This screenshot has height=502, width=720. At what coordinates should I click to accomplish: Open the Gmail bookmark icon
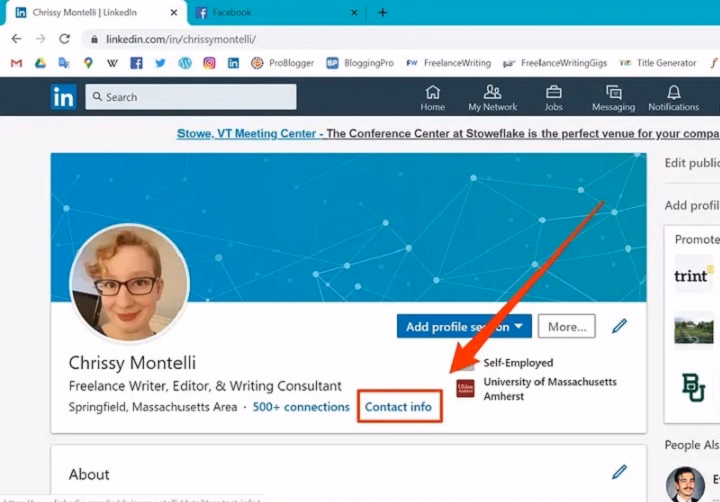(17, 63)
